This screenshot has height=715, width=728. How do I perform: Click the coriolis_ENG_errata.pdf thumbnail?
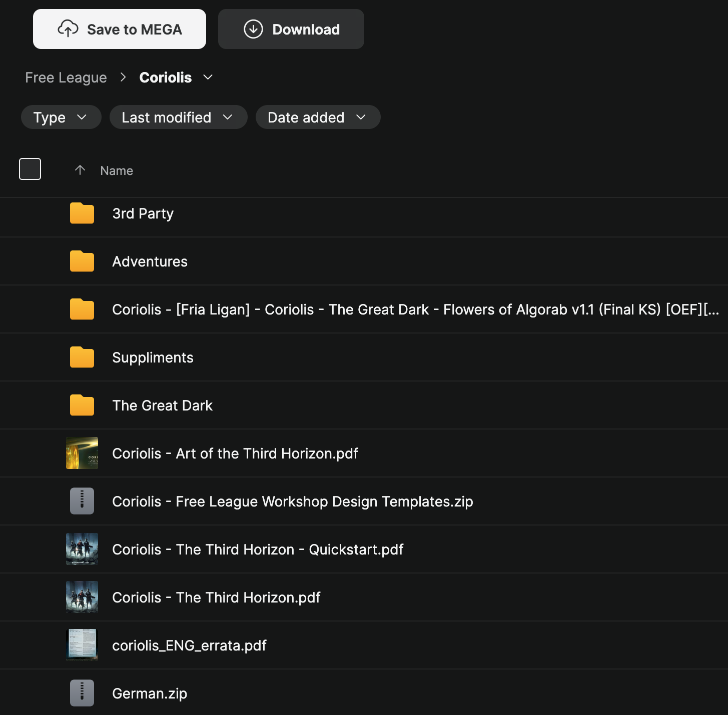(82, 645)
